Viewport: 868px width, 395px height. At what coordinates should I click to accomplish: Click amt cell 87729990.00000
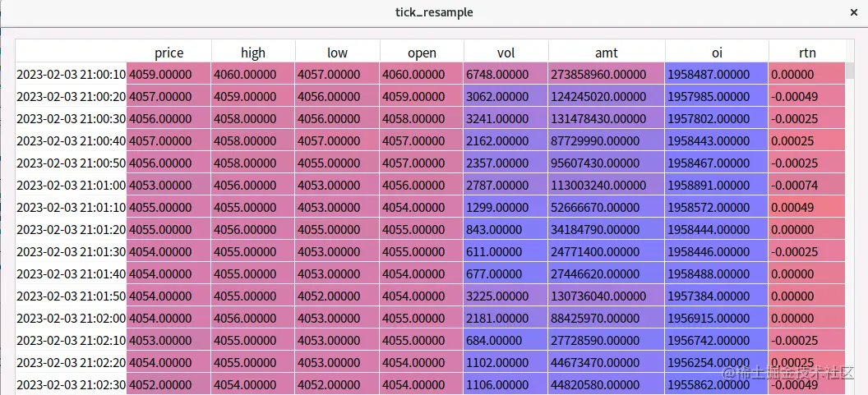(607, 140)
